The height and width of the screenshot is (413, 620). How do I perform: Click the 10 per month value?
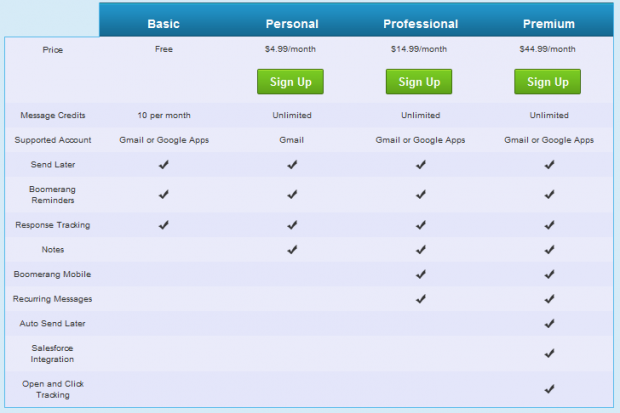[x=164, y=115]
